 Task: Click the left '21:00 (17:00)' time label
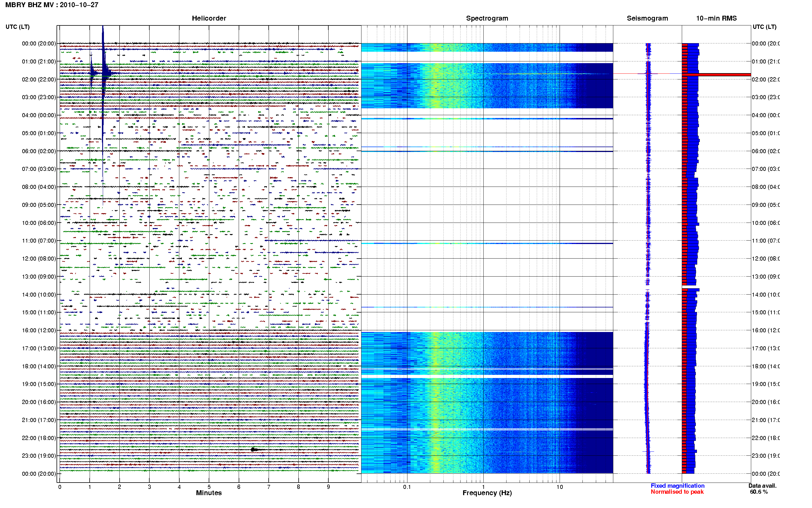[39, 420]
